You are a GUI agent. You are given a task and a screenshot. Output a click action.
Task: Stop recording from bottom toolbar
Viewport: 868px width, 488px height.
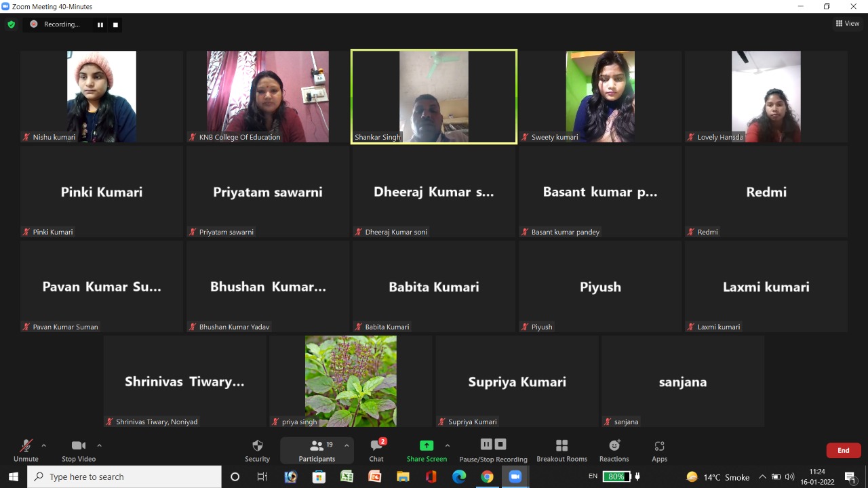pyautogui.click(x=500, y=444)
